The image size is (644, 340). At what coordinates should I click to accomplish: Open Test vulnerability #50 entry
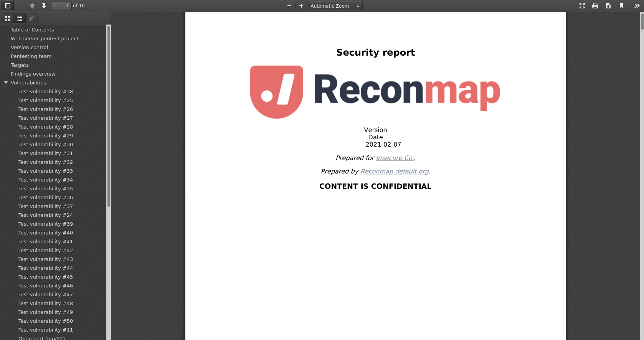pyautogui.click(x=46, y=321)
